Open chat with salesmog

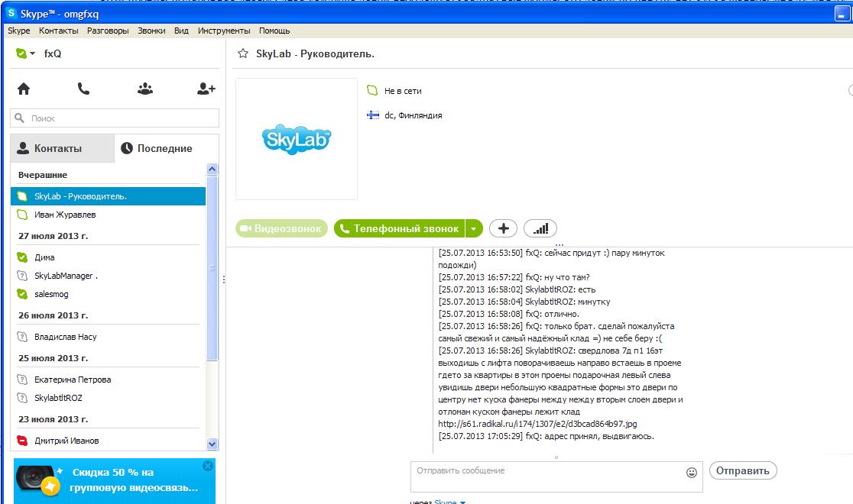(108, 294)
